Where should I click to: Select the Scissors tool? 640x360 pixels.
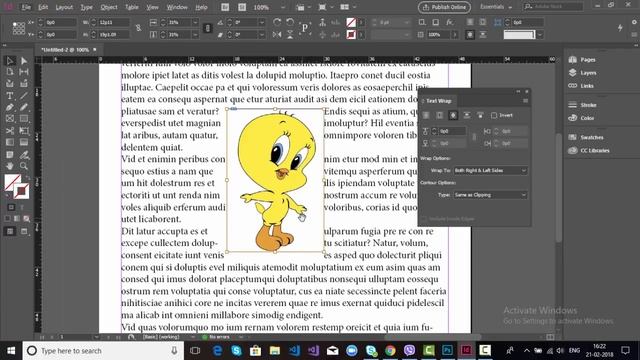pyautogui.click(x=10, y=131)
